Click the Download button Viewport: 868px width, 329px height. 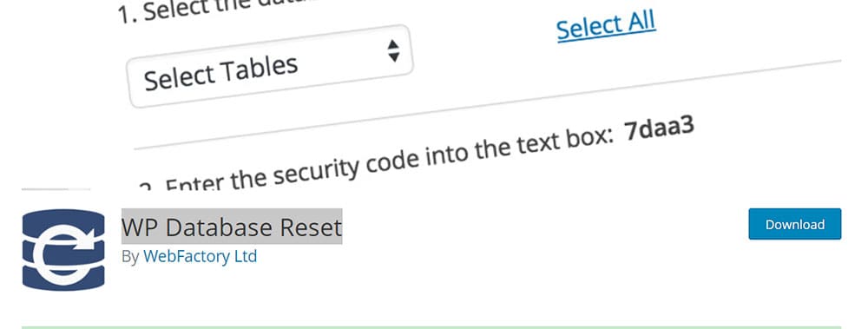[795, 224]
